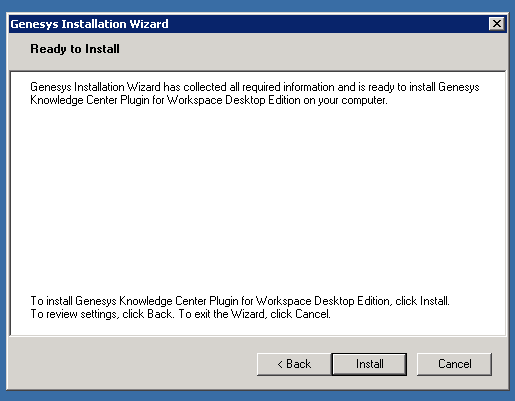Click the Ready to Install heading

(x=75, y=49)
